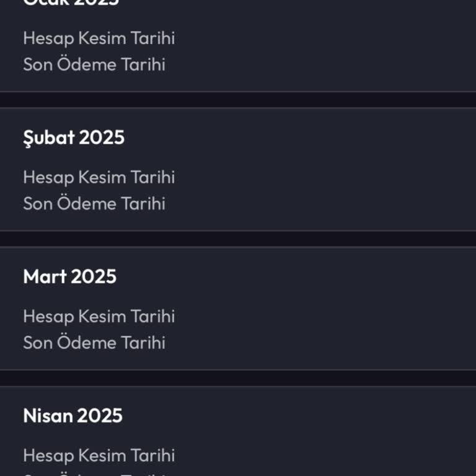The image size is (476, 476).
Task: Click the divider between Şubat and Mart cards
Action: 238,239
